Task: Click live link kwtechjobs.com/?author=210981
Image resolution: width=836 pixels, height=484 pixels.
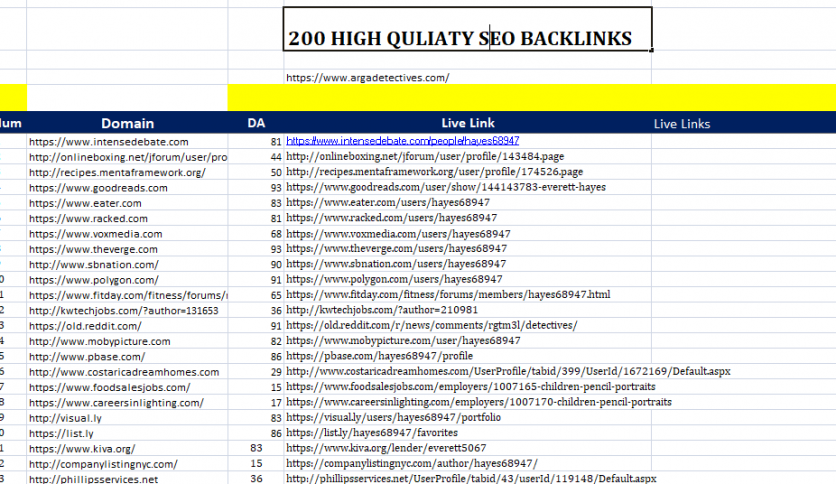Action: point(382,310)
